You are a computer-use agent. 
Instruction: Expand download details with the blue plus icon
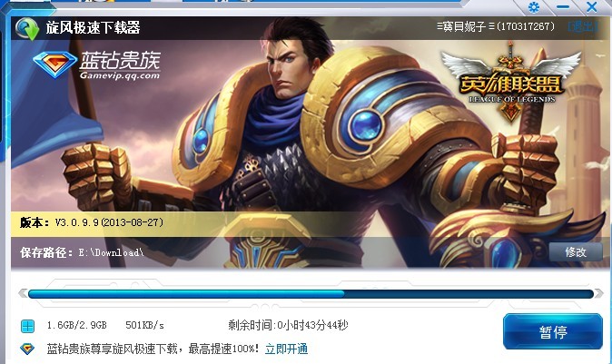pos(28,326)
